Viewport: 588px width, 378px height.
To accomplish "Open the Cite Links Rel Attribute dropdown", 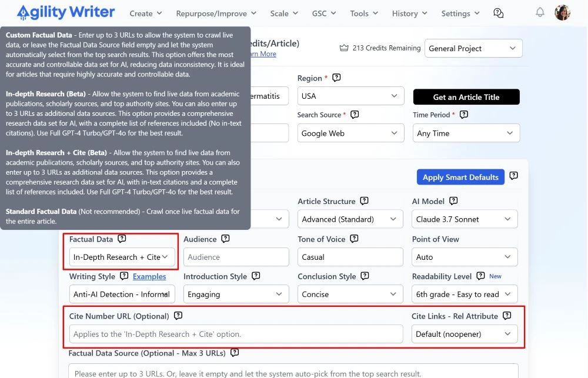I will 465,334.
